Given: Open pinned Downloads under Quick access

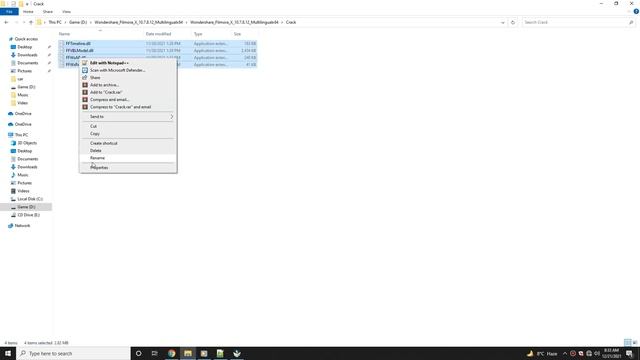Looking at the screenshot, I should [27, 55].
